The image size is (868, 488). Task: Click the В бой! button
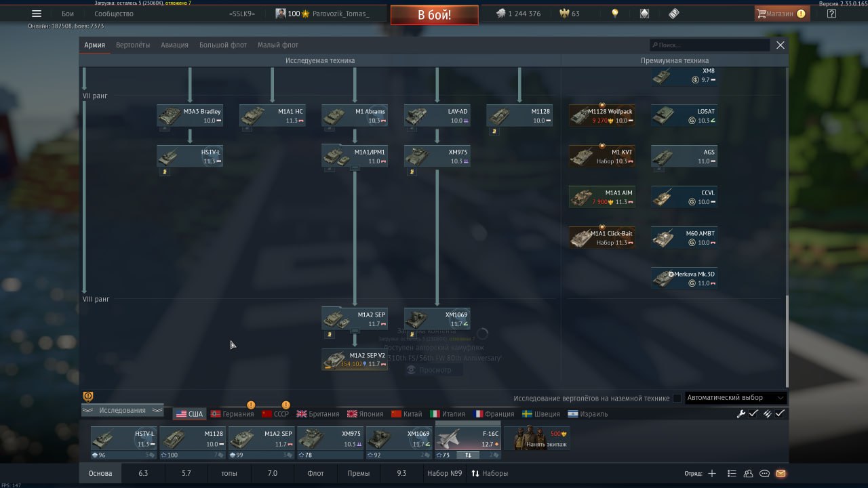[434, 15]
